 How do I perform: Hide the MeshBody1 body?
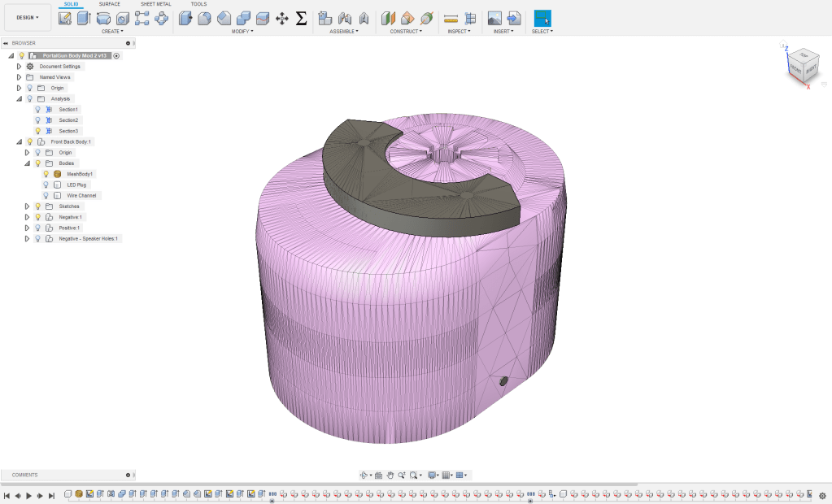46,174
